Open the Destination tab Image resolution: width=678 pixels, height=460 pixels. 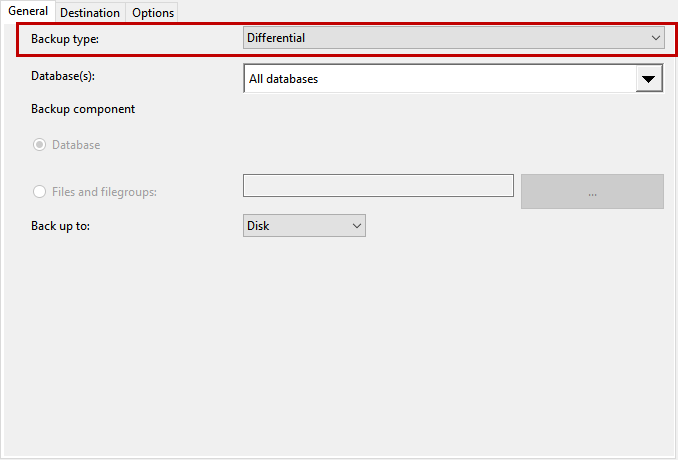(x=90, y=13)
